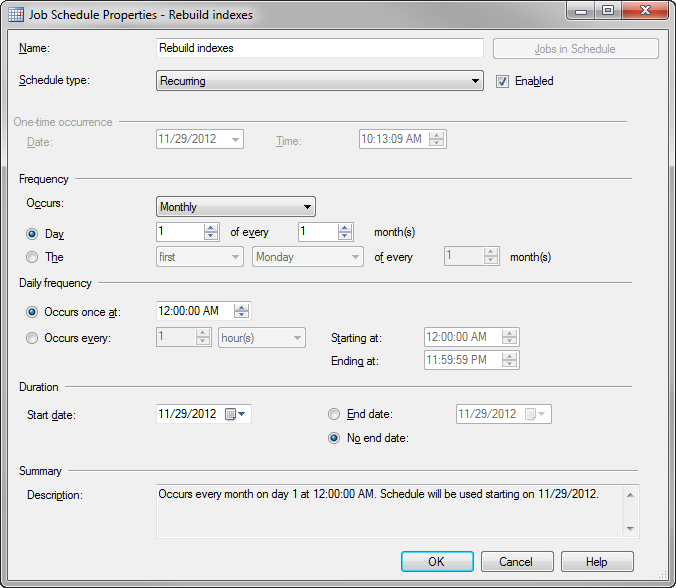The height and width of the screenshot is (588, 676).
Task: Click the Occurs every interval spinner arrows
Action: (x=203, y=337)
